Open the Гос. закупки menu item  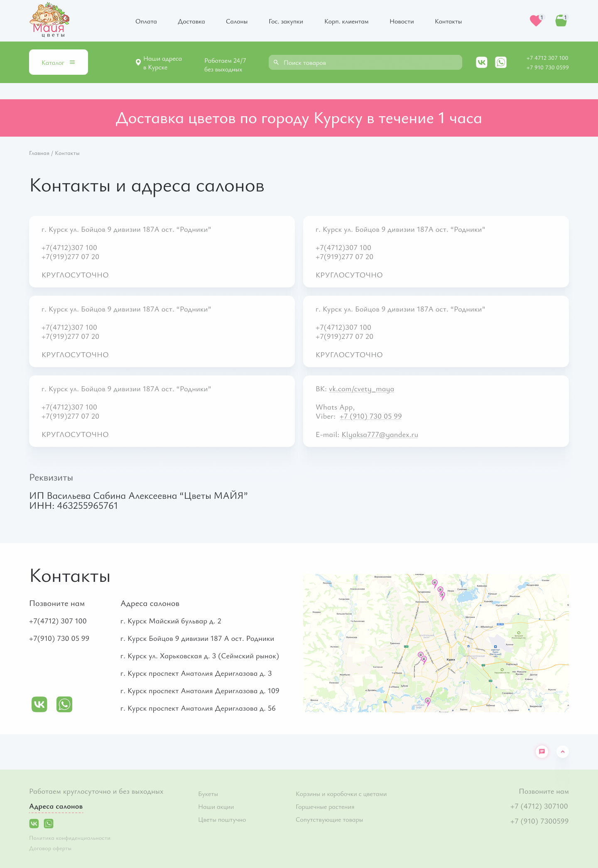(x=286, y=22)
